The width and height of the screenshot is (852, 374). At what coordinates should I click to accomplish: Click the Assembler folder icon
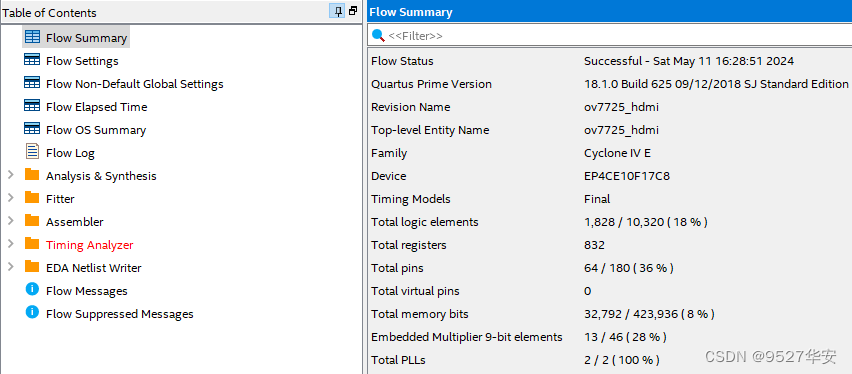tap(32, 220)
